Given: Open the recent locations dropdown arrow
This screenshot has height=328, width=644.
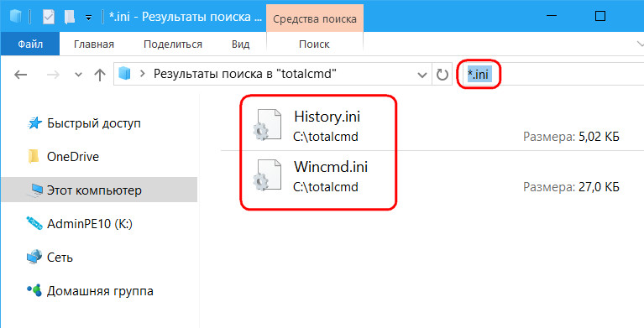Looking at the screenshot, I should point(78,75).
